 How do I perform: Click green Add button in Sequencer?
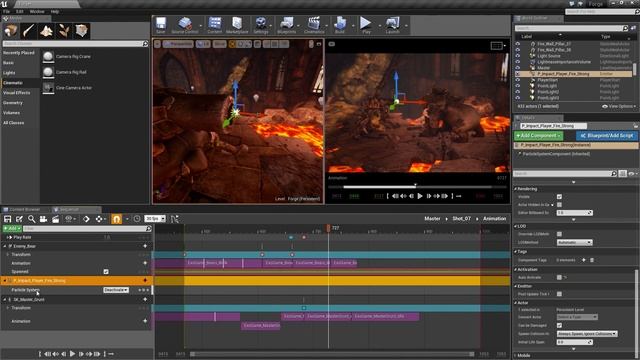pos(12,229)
